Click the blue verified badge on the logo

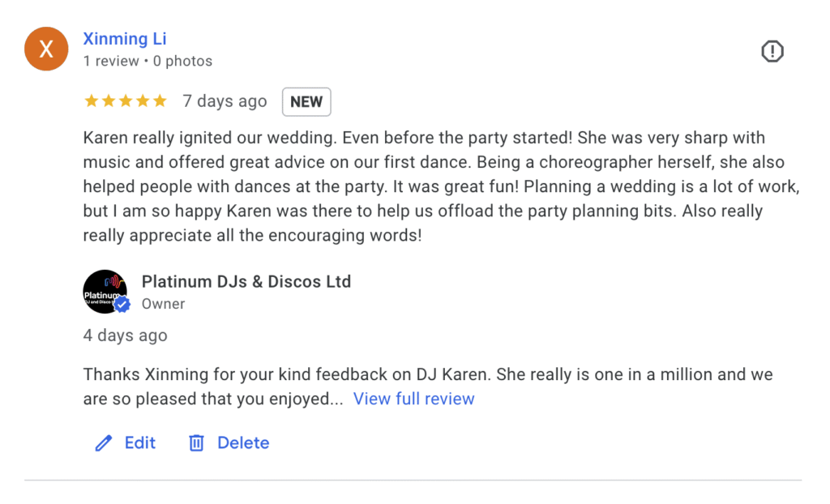(x=122, y=305)
